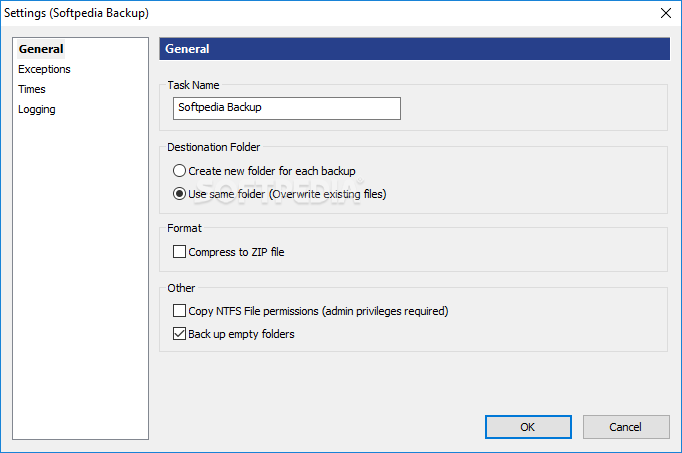682x453 pixels.
Task: Select the General settings category
Action: coord(41,49)
